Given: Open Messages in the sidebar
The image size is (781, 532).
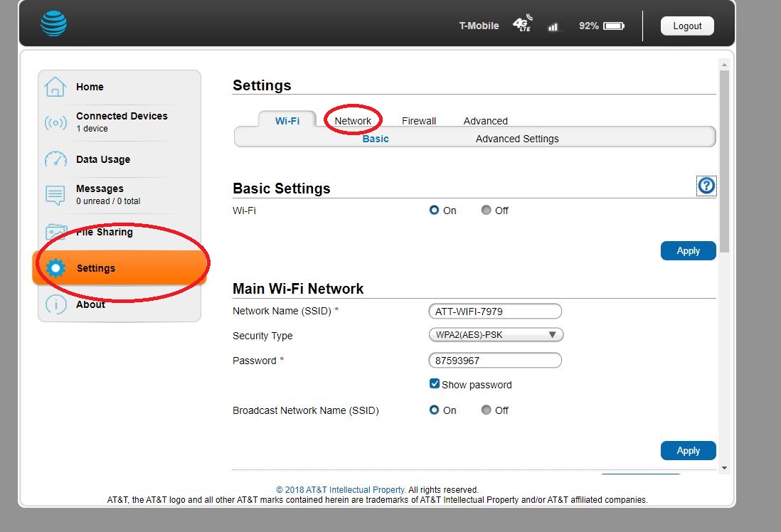Looking at the screenshot, I should (x=119, y=195).
